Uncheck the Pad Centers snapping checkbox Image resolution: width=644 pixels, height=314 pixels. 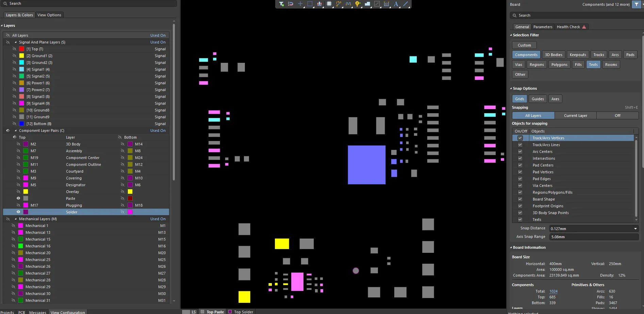coord(520,165)
